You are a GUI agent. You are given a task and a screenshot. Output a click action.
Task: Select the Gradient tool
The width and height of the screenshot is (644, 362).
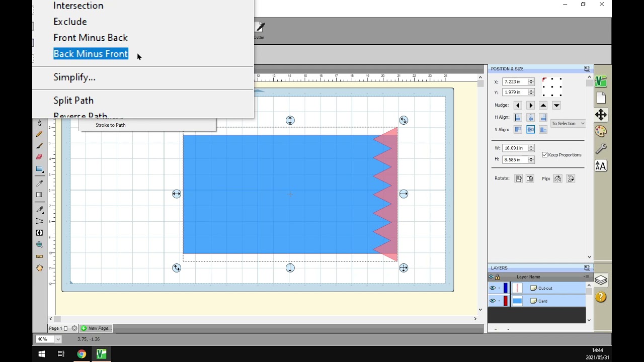[x=39, y=195]
